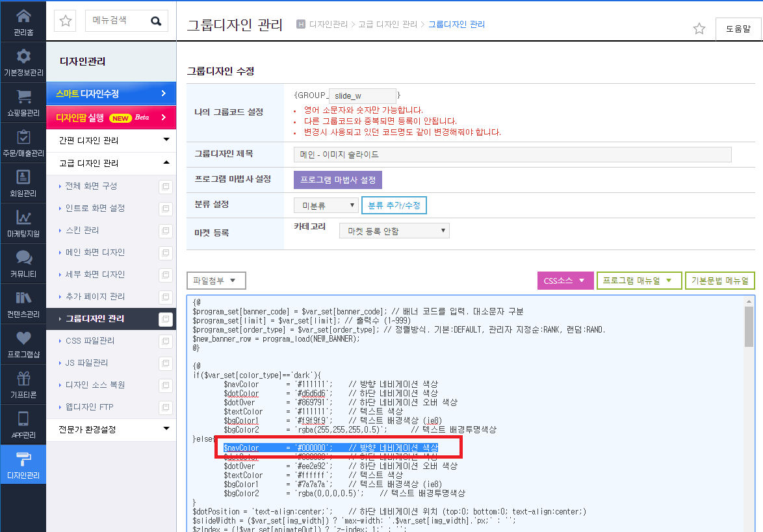Open 커뮤니티 speech bubble icon

[x=23, y=258]
